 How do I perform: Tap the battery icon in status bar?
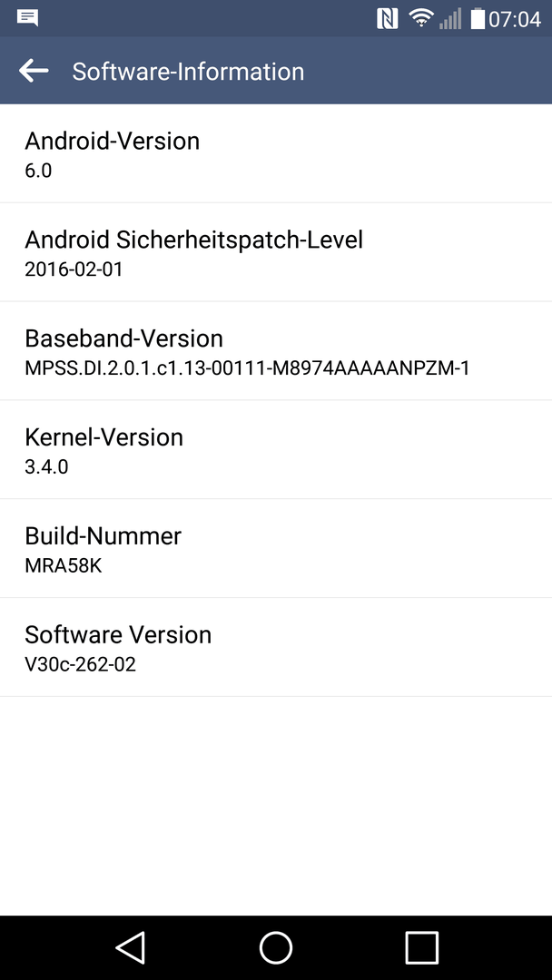click(478, 19)
